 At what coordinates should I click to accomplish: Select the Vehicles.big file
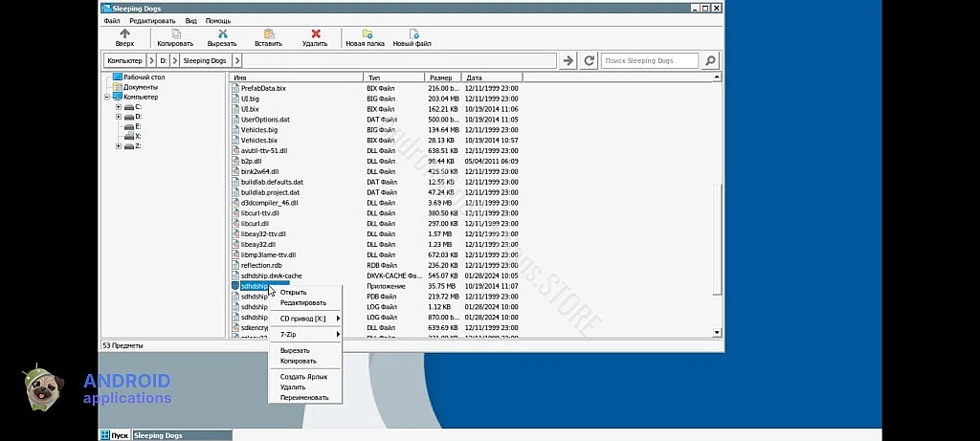click(x=258, y=130)
